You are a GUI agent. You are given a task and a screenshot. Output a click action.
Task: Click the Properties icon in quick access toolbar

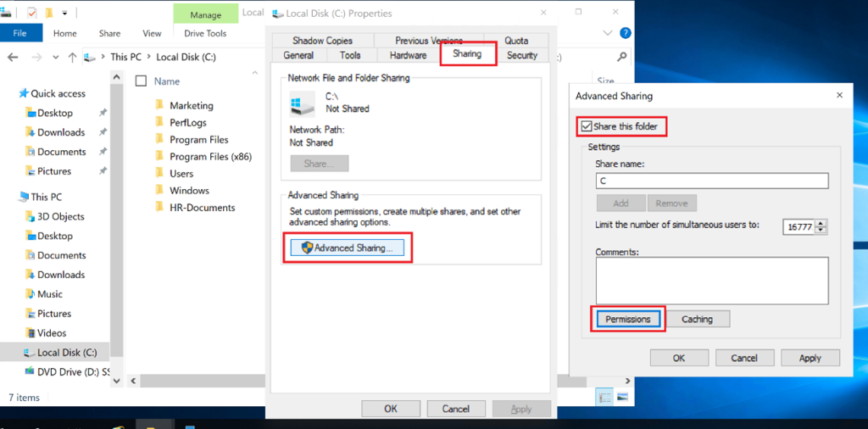coord(31,13)
